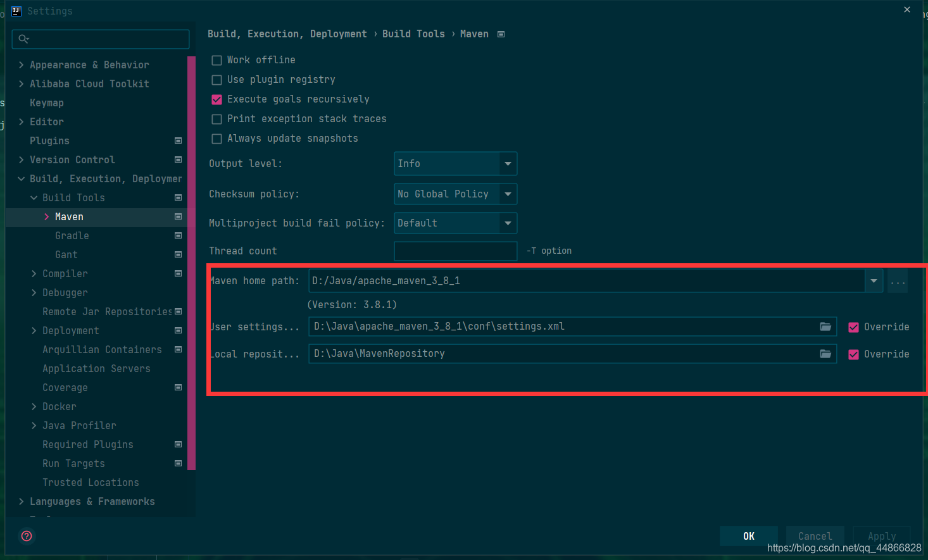Click project icon beside Coverage row

[x=178, y=387]
